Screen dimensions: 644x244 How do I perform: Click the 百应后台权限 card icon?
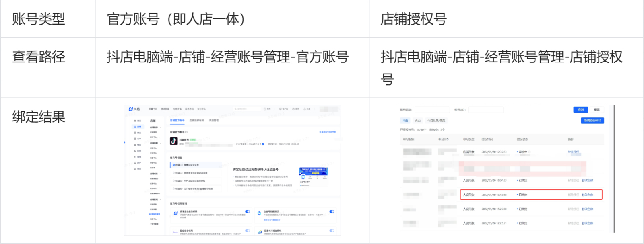(175, 232)
